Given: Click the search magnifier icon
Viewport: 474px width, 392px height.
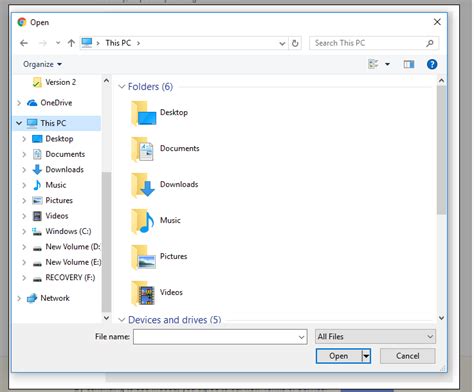Looking at the screenshot, I should tap(430, 43).
